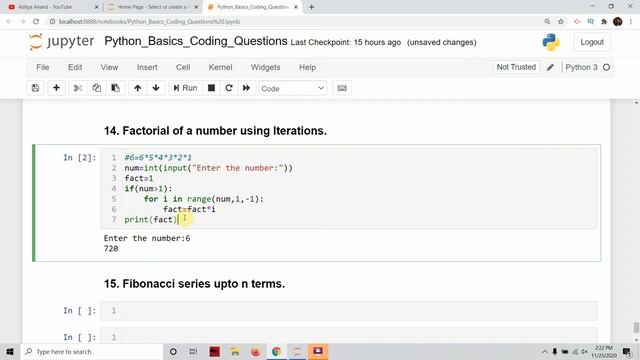640x360 pixels.
Task: Click the Logout button
Action: [592, 42]
